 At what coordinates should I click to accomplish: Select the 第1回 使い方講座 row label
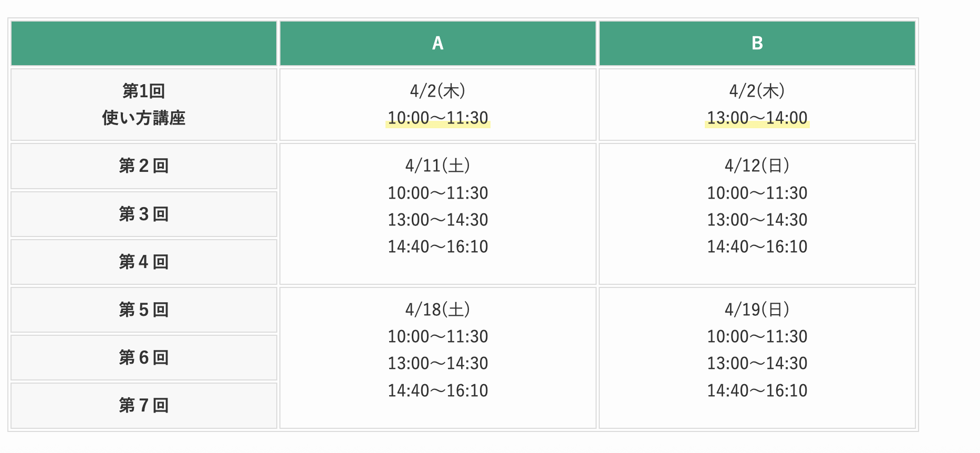(x=143, y=105)
